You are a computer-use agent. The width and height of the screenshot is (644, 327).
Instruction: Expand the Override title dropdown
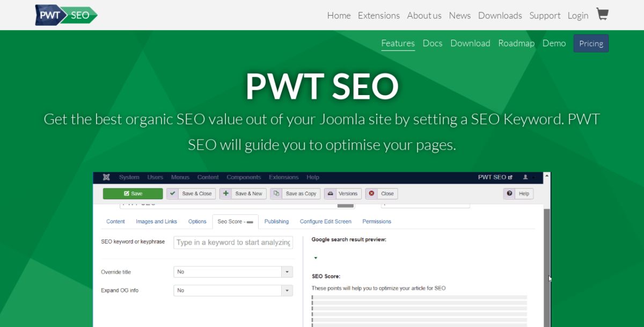click(233, 272)
